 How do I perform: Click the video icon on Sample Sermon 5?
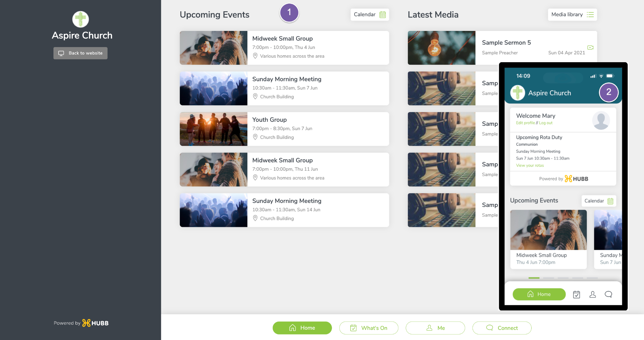click(591, 47)
